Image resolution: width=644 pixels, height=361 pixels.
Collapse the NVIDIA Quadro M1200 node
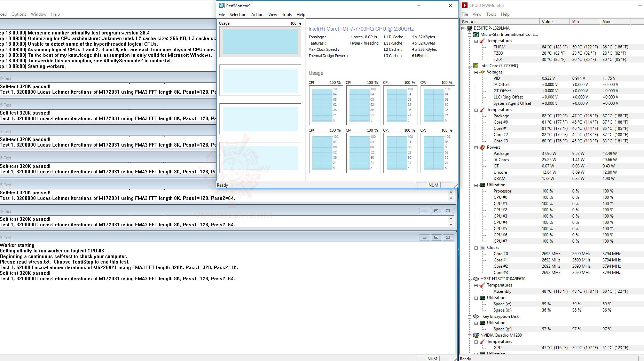[x=469, y=336]
